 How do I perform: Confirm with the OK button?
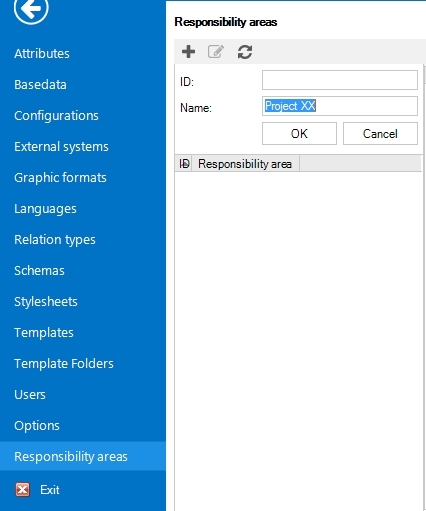coord(299,134)
